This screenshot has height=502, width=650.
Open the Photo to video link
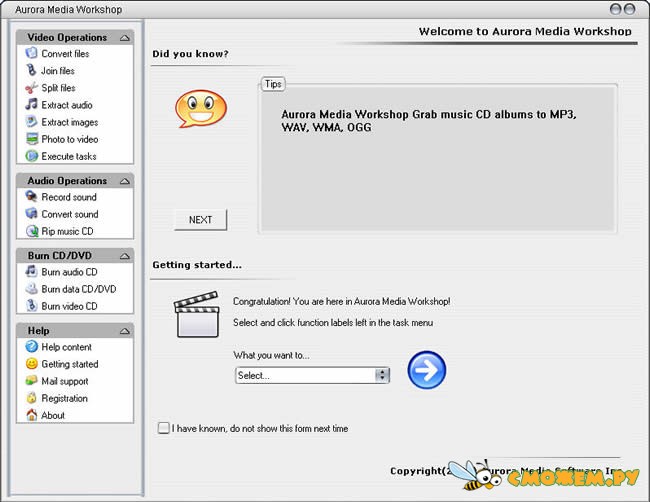[x=70, y=139]
